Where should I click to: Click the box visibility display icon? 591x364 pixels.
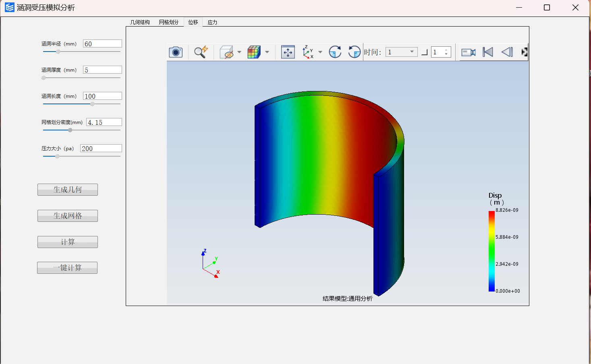click(226, 52)
